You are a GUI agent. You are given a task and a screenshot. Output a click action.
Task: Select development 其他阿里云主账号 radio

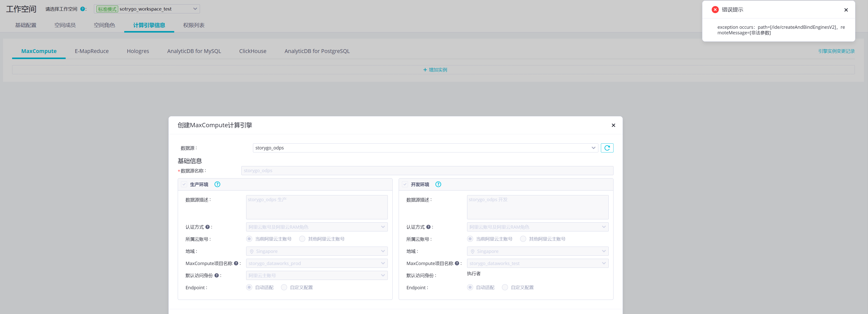coord(523,239)
